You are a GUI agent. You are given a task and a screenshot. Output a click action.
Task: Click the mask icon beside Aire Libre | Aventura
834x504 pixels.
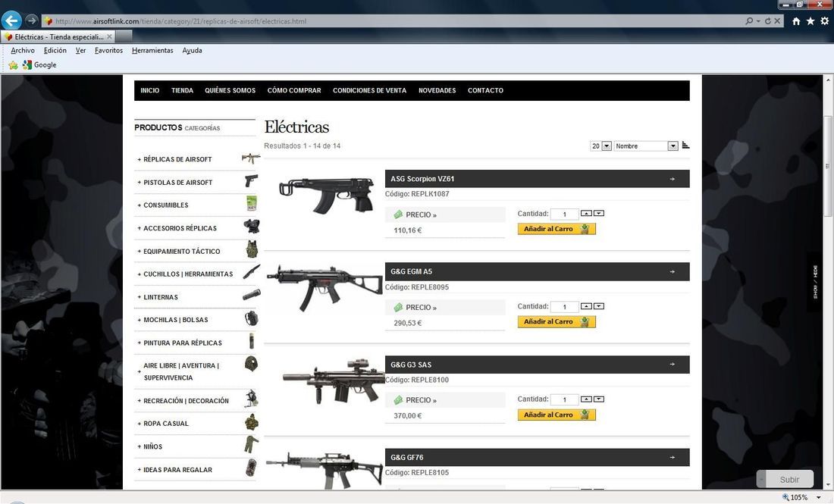click(x=251, y=365)
